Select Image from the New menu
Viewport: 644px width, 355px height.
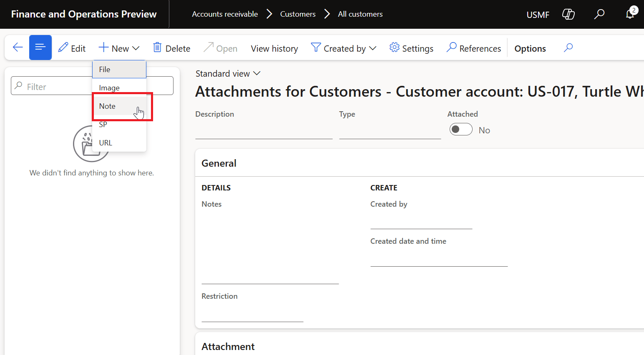tap(119, 88)
